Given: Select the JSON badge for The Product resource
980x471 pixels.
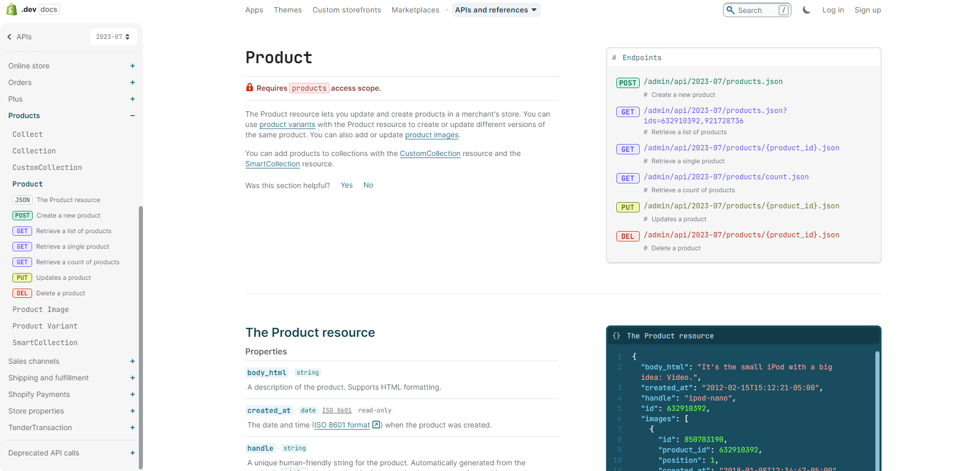Looking at the screenshot, I should coord(22,199).
